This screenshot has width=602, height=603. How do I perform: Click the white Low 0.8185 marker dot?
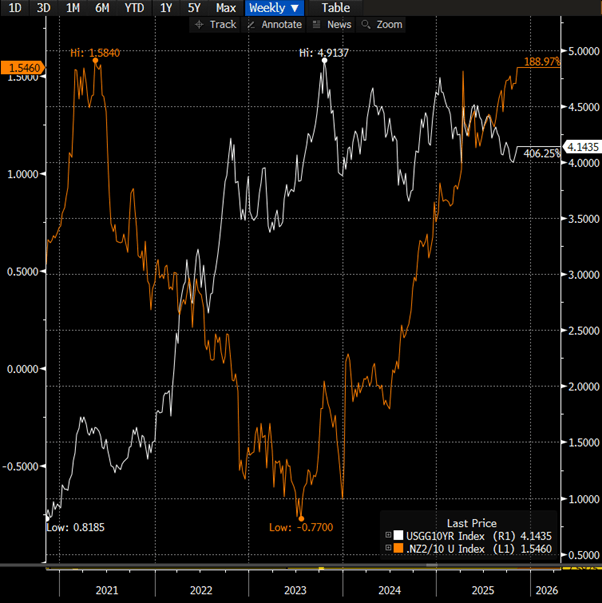click(47, 514)
